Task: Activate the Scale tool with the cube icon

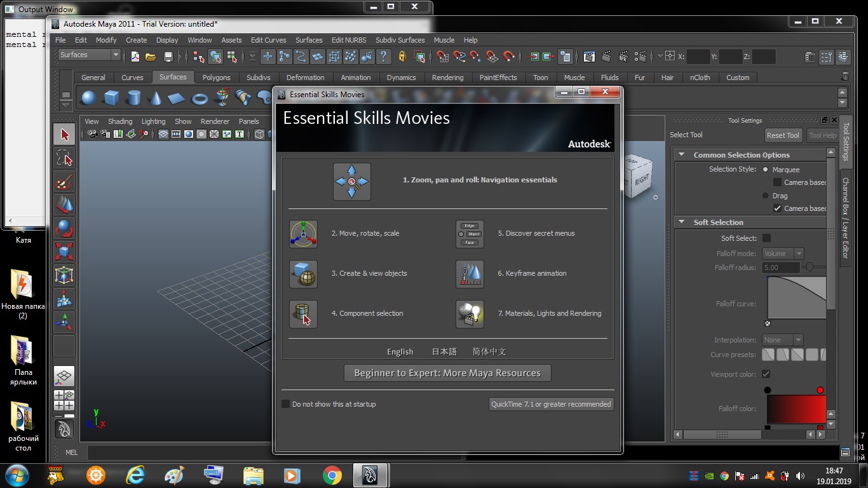Action: pos(64,252)
